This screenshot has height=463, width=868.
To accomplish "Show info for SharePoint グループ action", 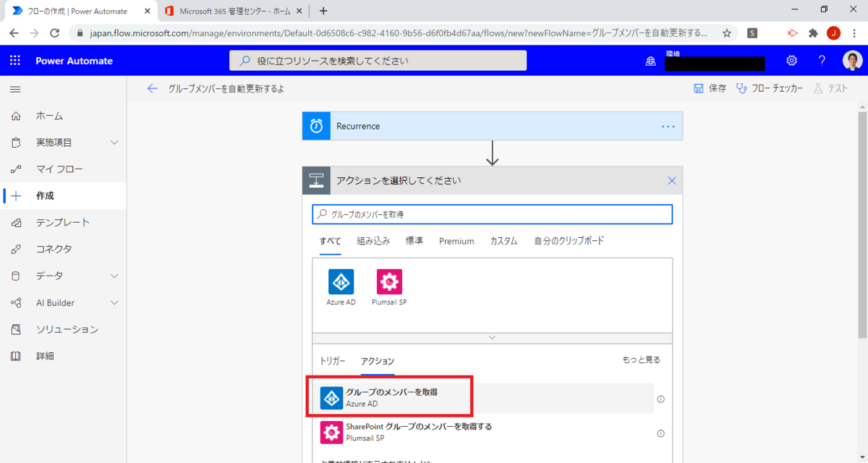I will [660, 433].
